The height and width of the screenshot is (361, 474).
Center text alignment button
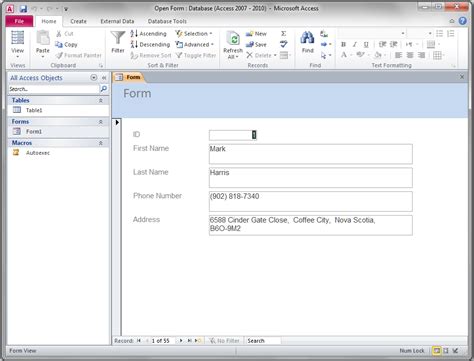(410, 55)
